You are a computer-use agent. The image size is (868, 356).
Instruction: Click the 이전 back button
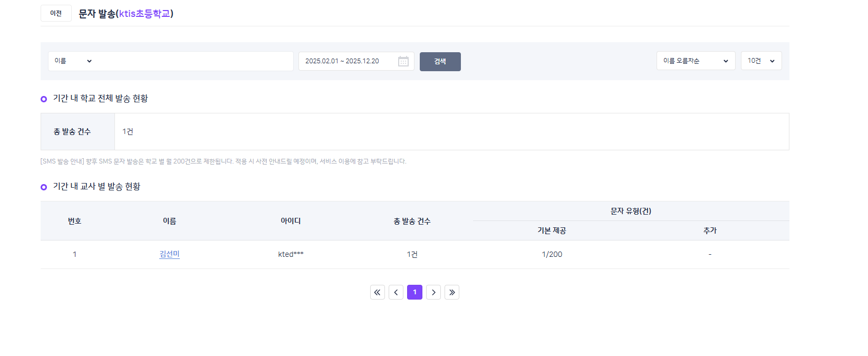point(56,13)
